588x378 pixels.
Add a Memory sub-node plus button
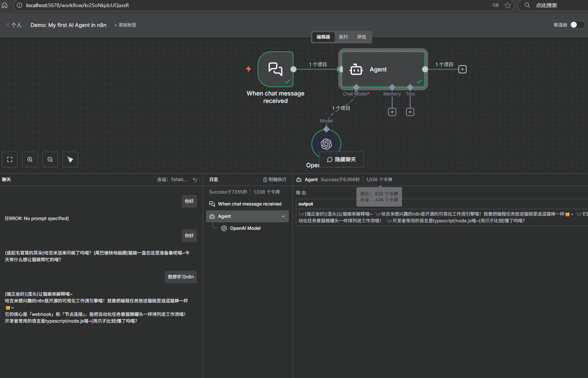pos(392,112)
